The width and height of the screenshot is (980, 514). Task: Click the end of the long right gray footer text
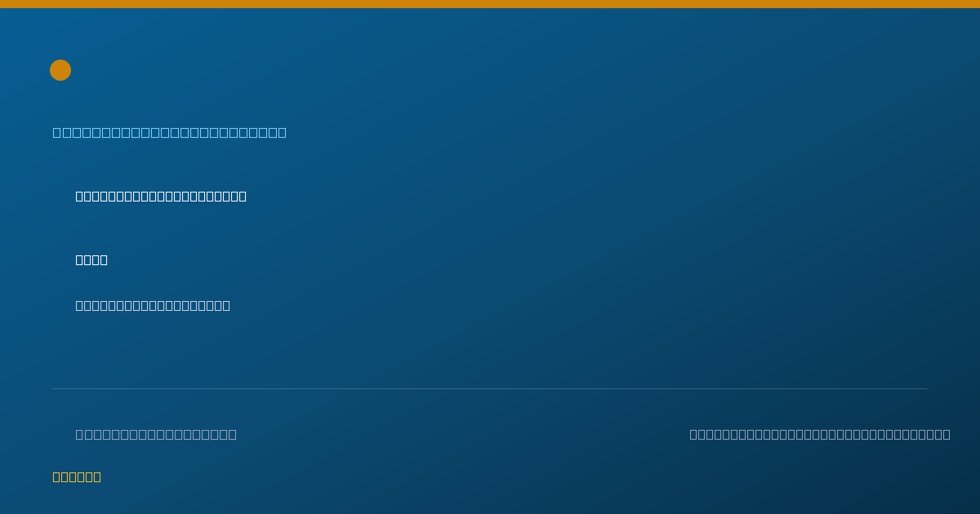947,434
